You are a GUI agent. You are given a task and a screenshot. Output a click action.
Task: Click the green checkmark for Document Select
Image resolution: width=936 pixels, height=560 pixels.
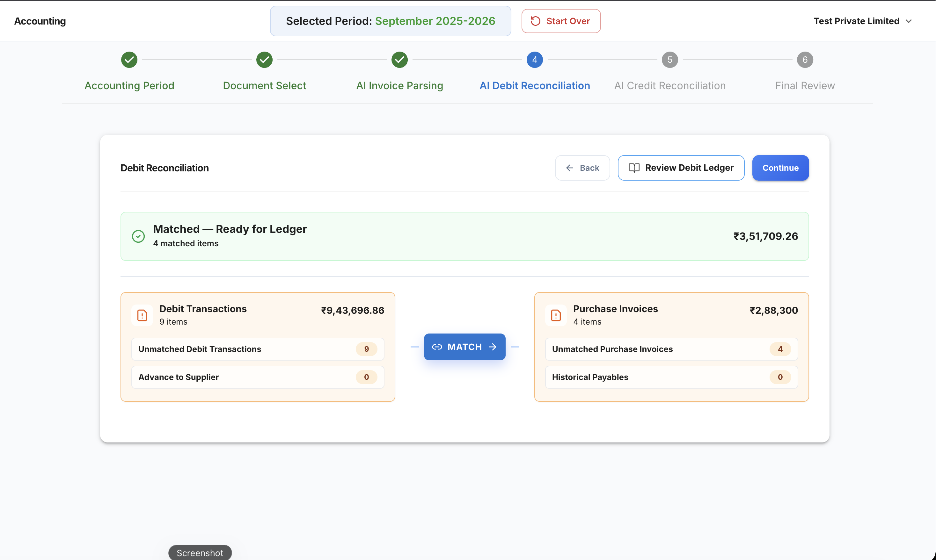coord(264,60)
